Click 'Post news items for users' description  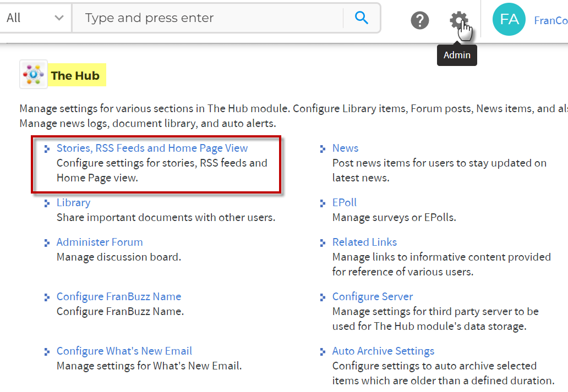(x=439, y=170)
